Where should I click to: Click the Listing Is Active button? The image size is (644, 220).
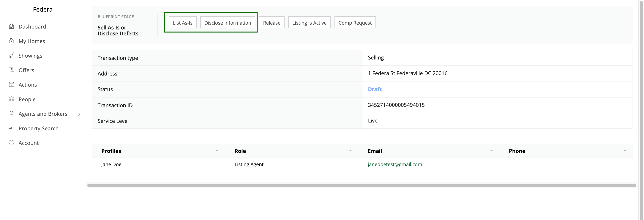(x=310, y=23)
